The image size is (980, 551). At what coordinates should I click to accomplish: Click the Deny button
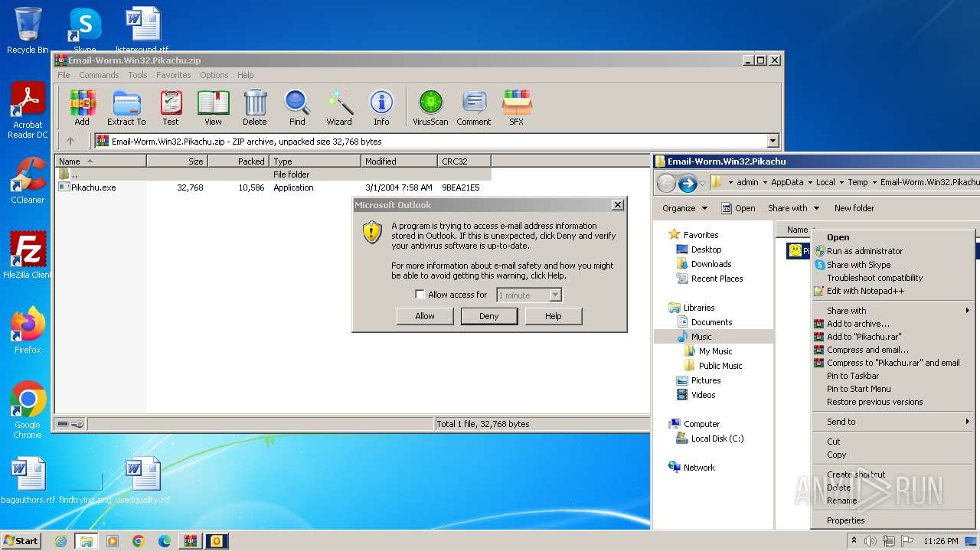[x=489, y=316]
